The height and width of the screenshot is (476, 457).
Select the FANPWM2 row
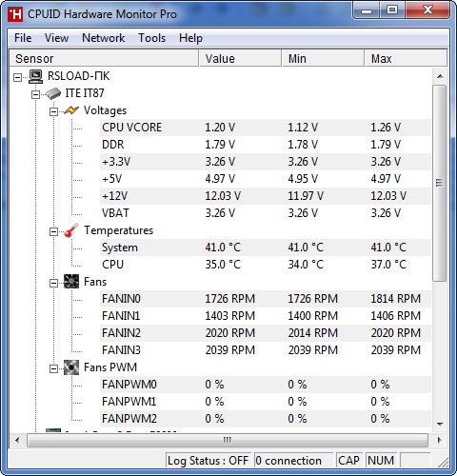click(266, 419)
